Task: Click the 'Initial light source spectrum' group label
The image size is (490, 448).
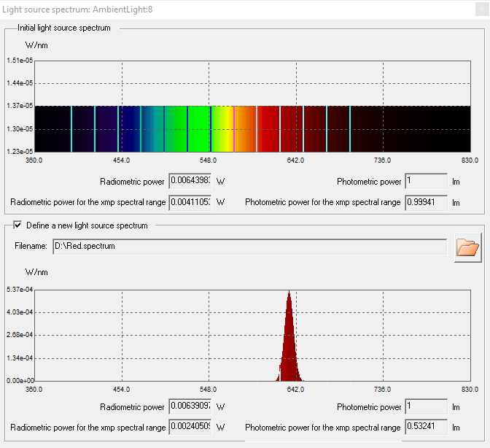Action: coord(63,28)
